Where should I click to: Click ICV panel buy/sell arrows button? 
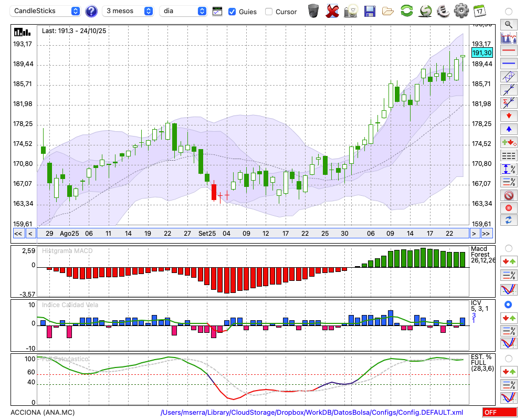(x=509, y=318)
